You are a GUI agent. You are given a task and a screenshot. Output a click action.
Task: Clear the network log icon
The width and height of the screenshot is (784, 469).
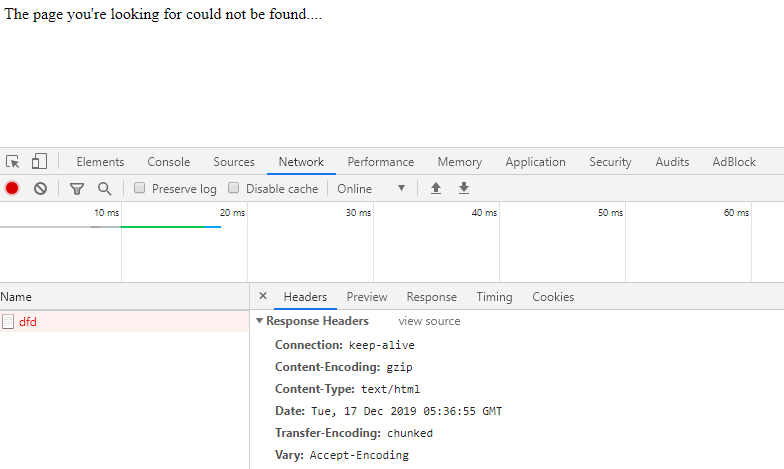tap(40, 188)
